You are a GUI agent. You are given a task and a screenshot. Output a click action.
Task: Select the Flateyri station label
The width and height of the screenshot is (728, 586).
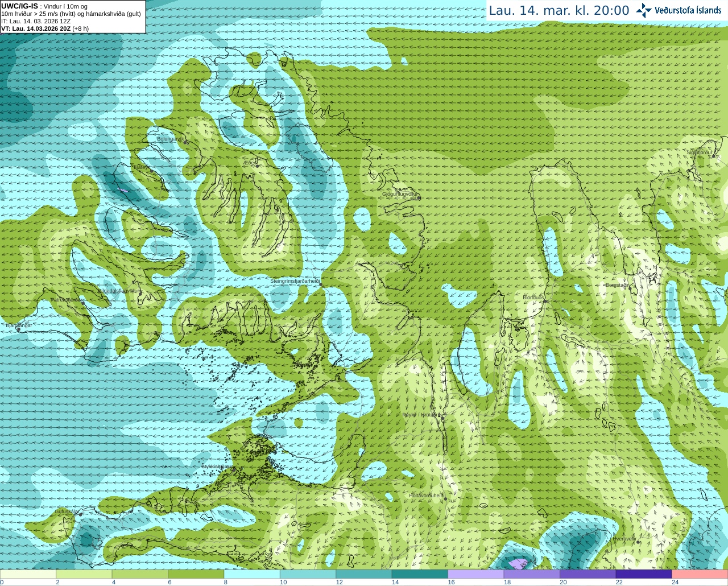click(141, 167)
